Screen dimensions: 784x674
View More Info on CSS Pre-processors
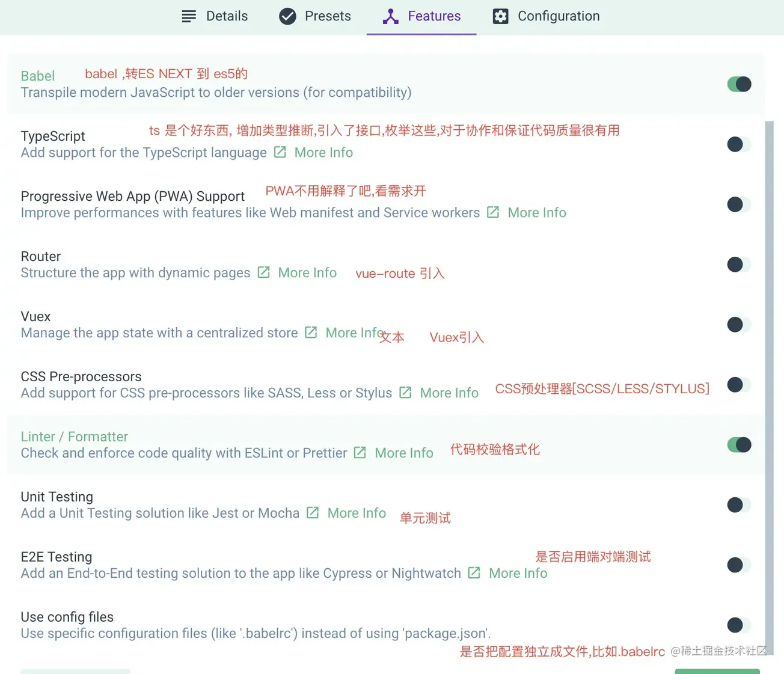[x=439, y=393]
